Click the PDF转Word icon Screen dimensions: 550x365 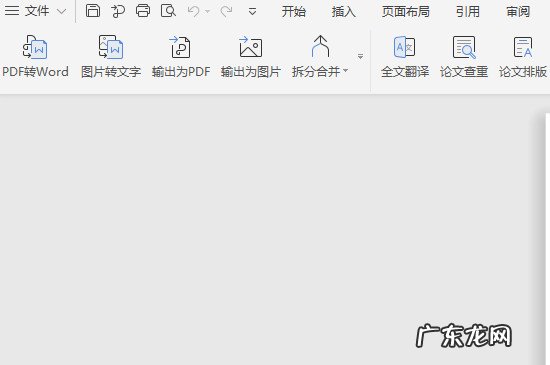click(x=35, y=47)
